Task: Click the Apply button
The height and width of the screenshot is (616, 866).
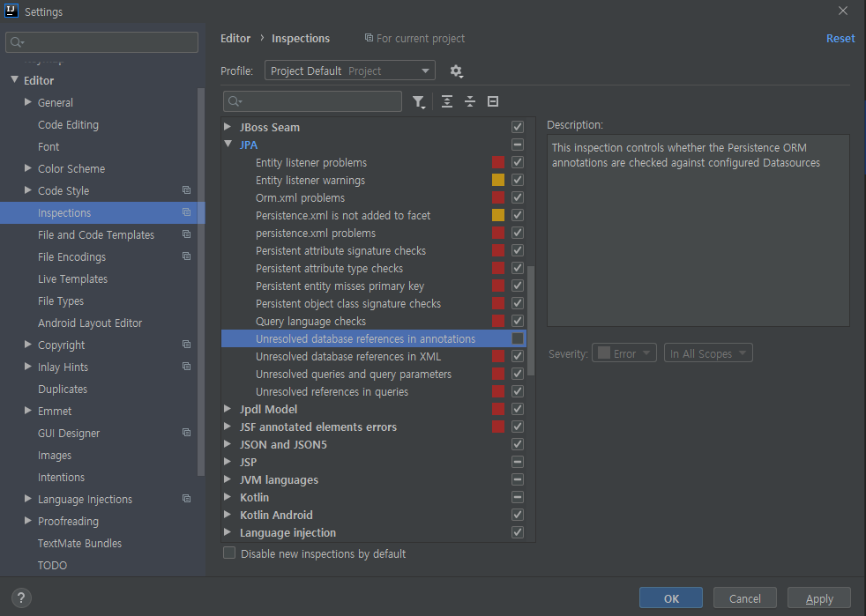Action: 819,598
